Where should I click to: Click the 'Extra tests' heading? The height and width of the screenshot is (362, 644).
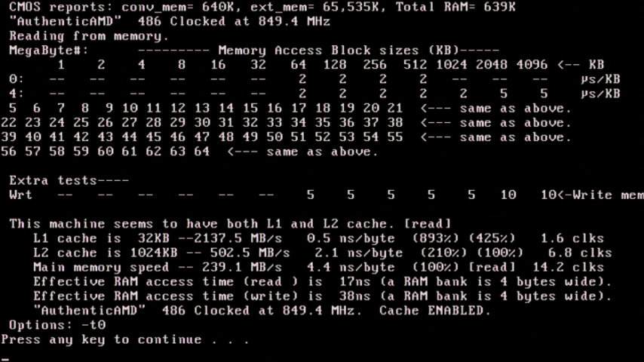click(69, 181)
